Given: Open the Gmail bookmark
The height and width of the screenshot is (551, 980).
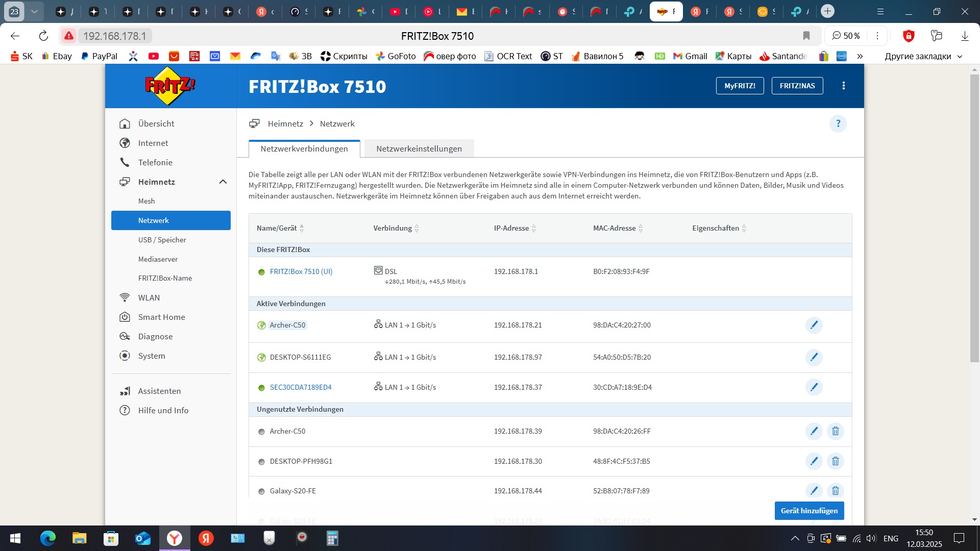Looking at the screenshot, I should (x=690, y=56).
